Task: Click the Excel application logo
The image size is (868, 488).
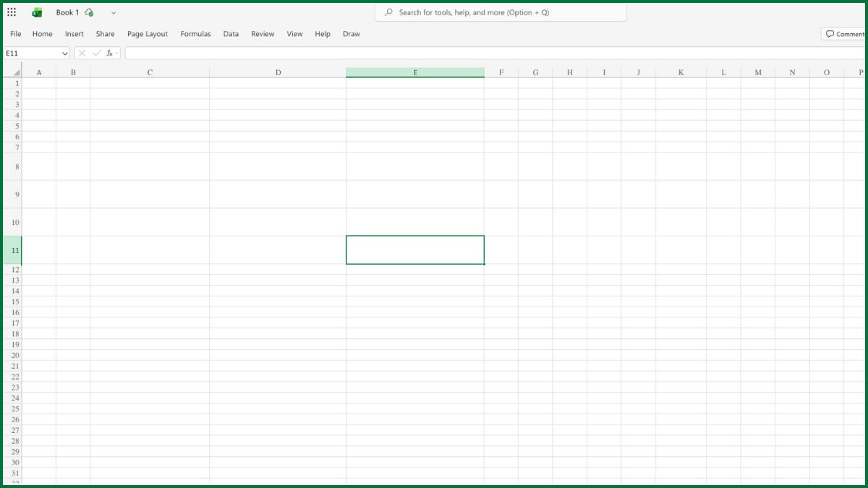Action: 35,12
